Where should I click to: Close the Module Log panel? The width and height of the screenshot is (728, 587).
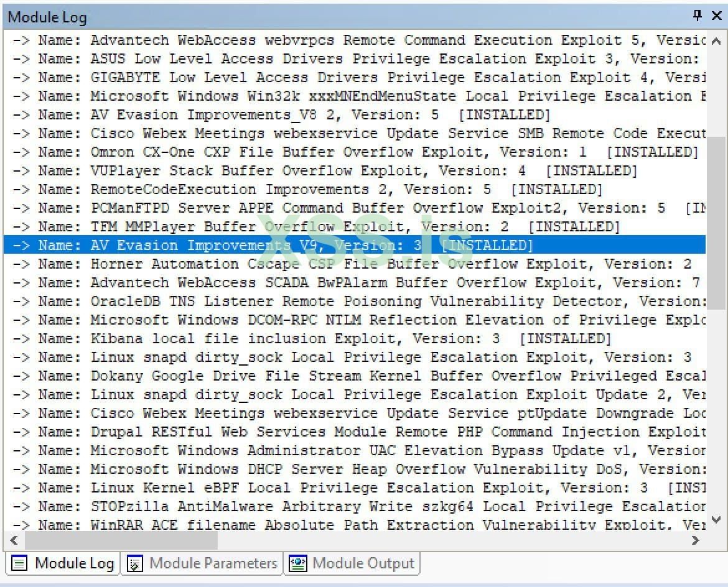716,16
